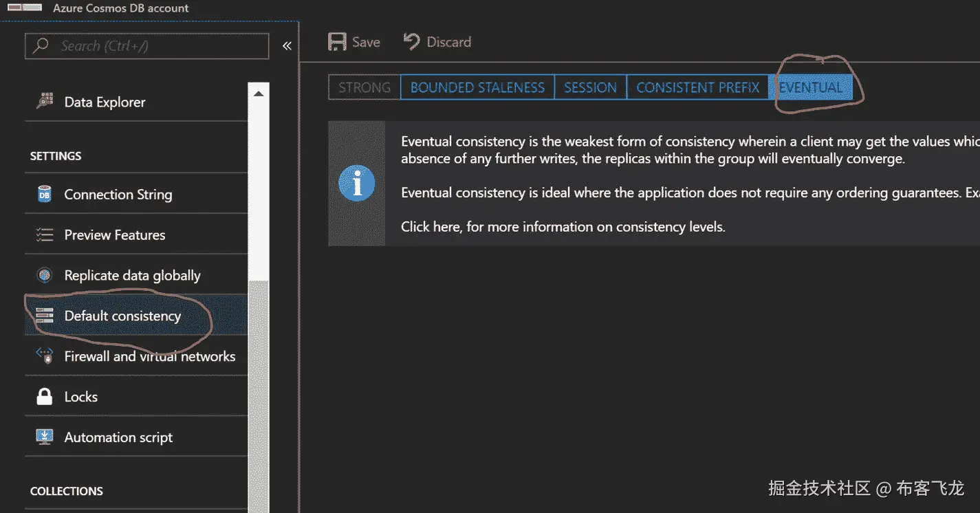Image resolution: width=980 pixels, height=513 pixels.
Task: Discard the pending changes
Action: [437, 42]
